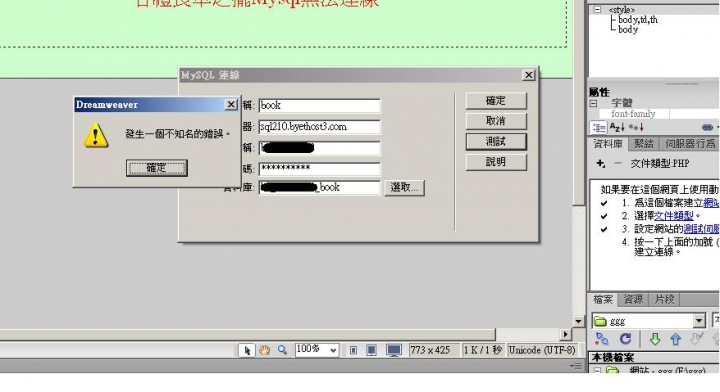Click the 說明 button
This screenshot has width=720, height=392.
click(496, 162)
